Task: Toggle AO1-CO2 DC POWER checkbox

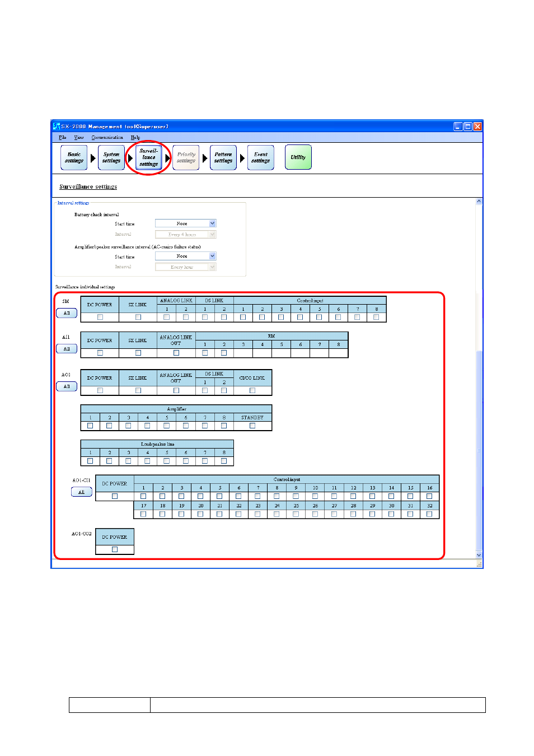Action: point(115,549)
